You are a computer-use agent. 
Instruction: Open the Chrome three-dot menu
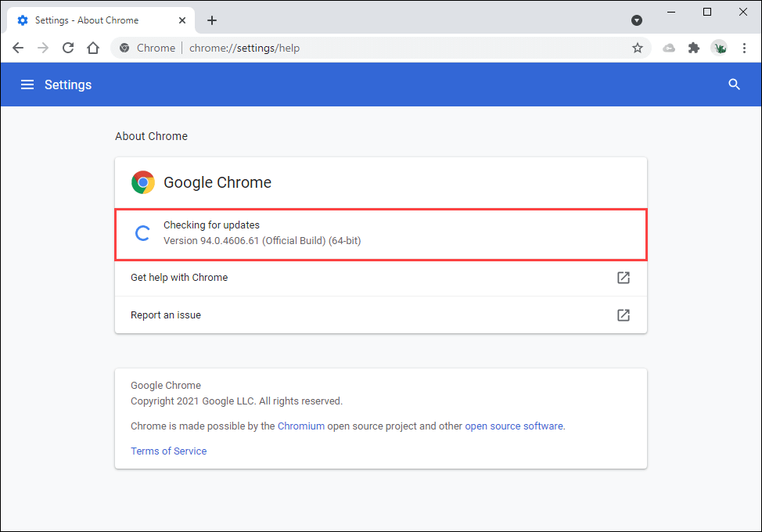tap(744, 48)
